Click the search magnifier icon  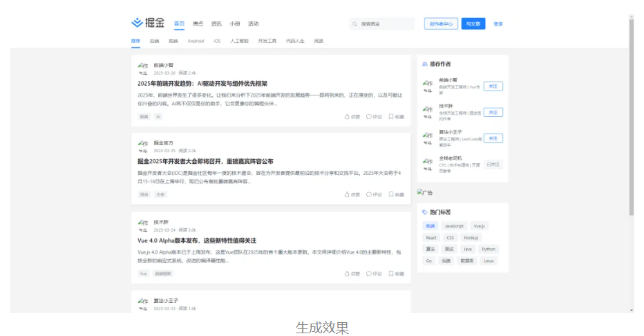pos(355,24)
